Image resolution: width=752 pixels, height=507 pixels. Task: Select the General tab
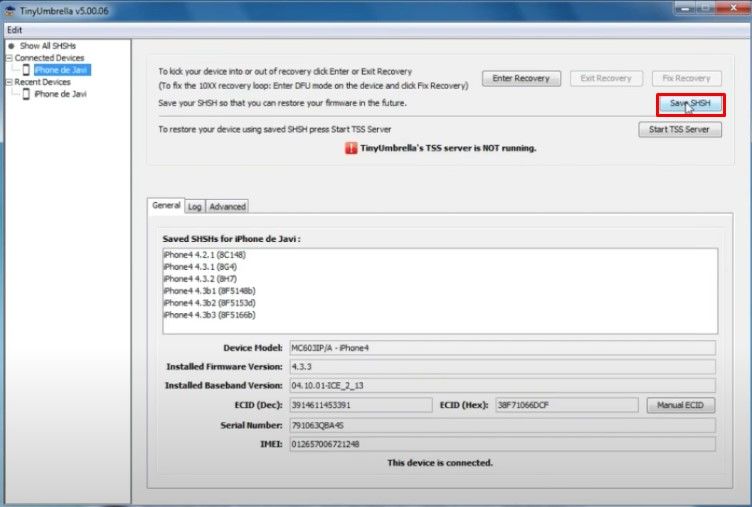[x=166, y=205]
